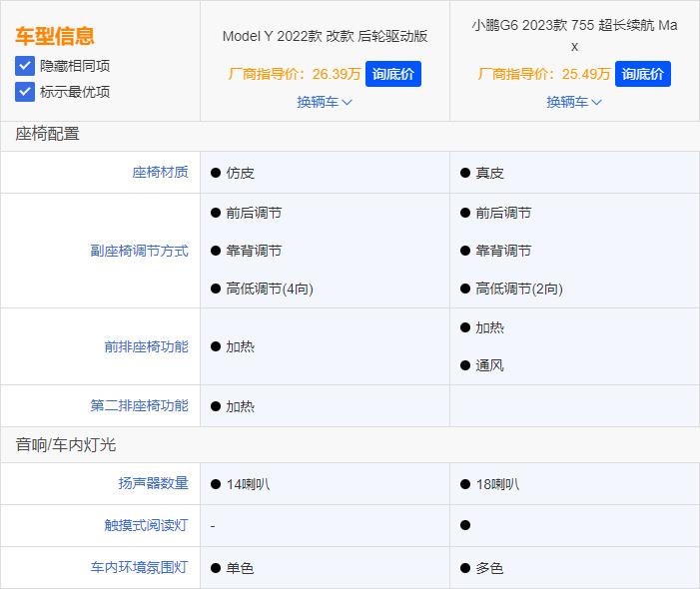
Task: Click the 前排座椅功能 row label
Action: pyautogui.click(x=146, y=346)
